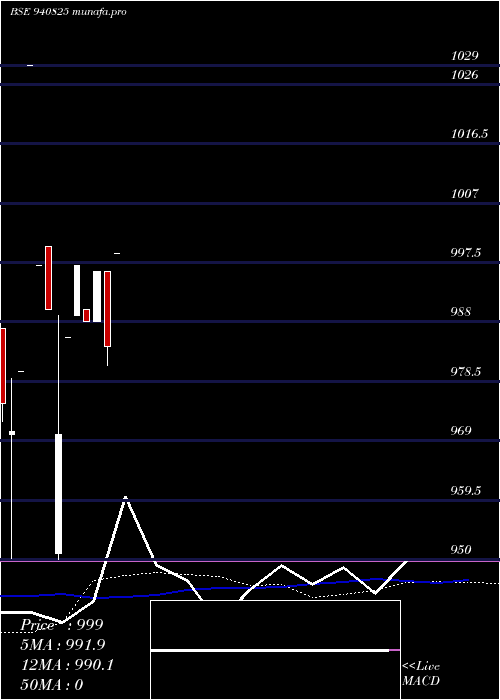500x700 pixels.
Task: Click the 997.5 price axis label
Action: 466,253
